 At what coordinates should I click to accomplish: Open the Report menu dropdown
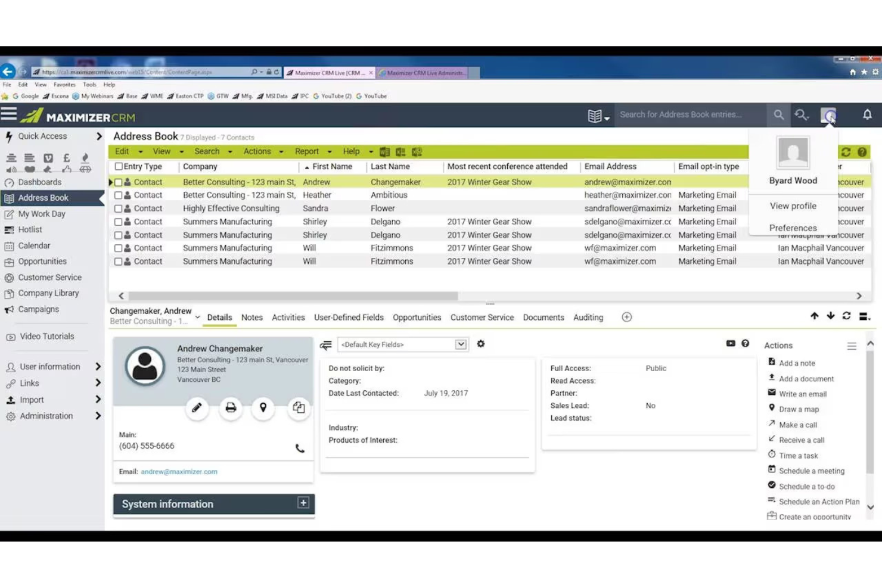(x=313, y=152)
